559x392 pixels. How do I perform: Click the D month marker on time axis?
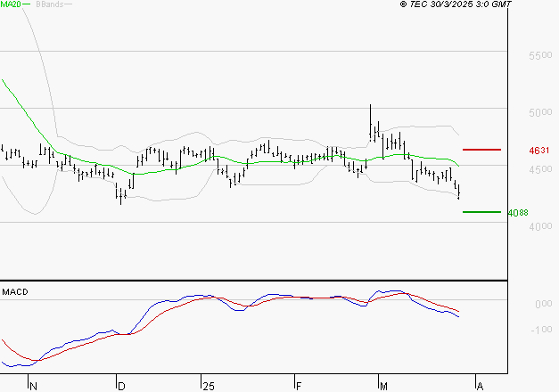[x=121, y=387]
